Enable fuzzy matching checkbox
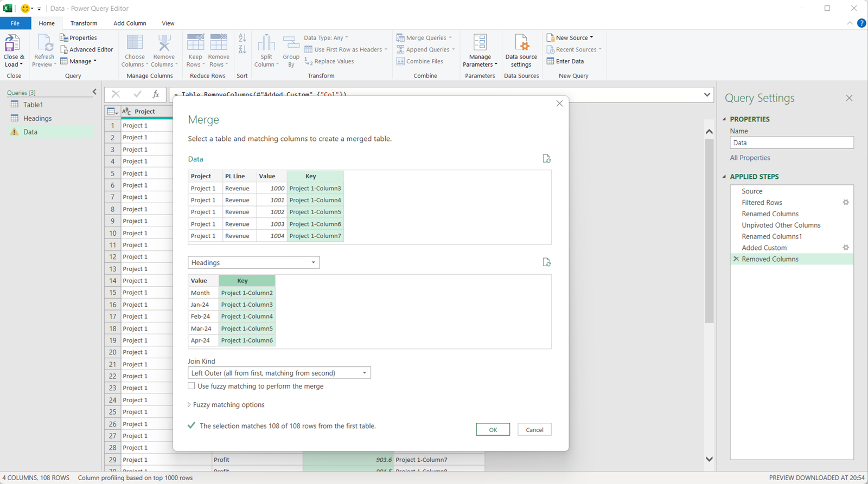The image size is (868, 484). click(192, 386)
